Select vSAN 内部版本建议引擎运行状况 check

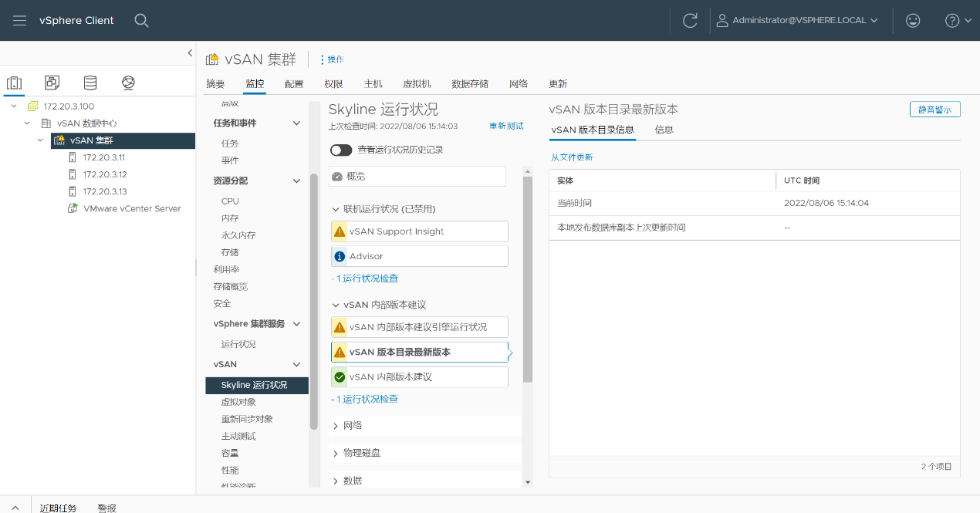point(419,327)
